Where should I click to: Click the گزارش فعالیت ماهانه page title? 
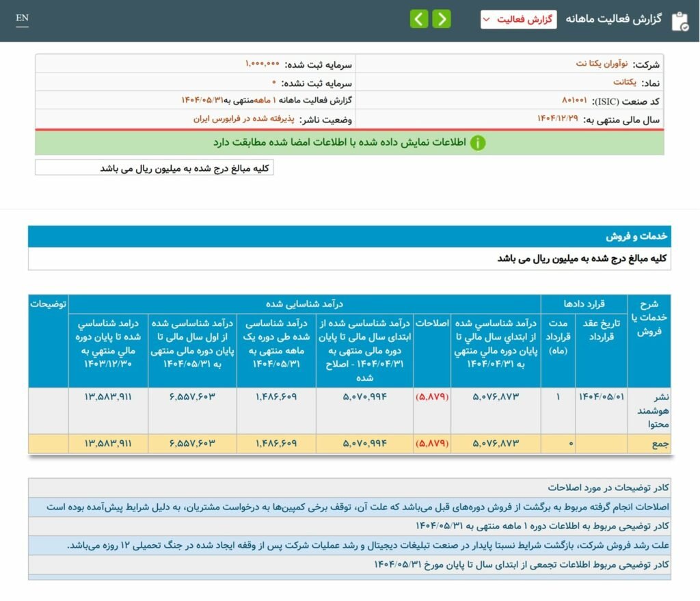[613, 19]
